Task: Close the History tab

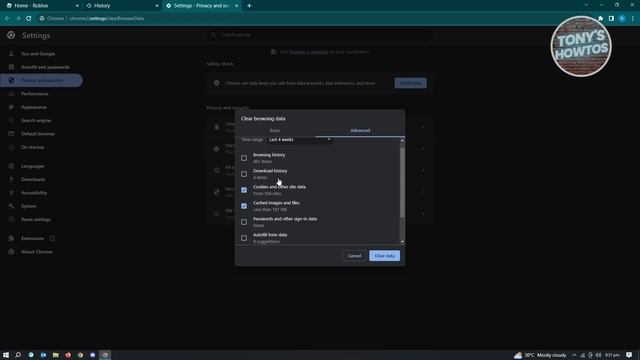Action: pyautogui.click(x=157, y=6)
